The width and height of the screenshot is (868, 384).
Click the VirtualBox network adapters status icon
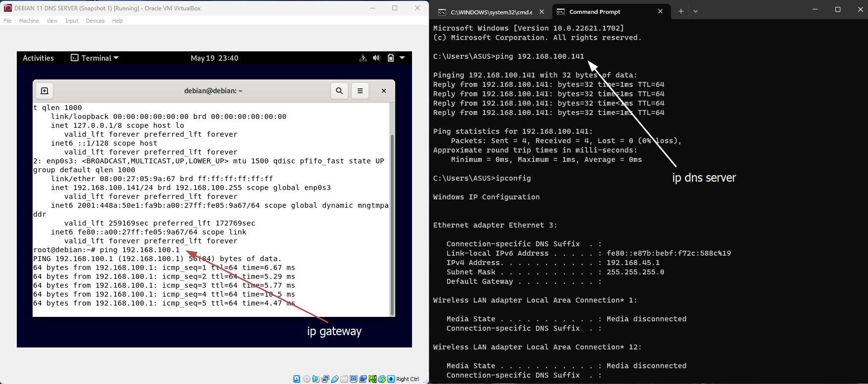(326, 379)
